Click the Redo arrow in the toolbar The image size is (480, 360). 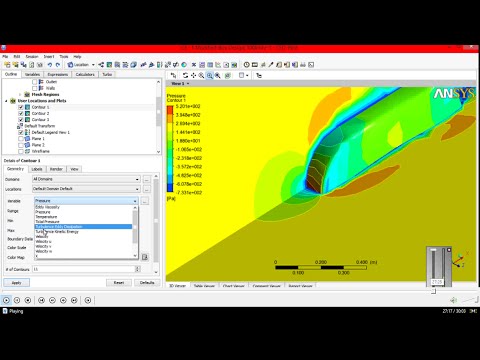(x=58, y=65)
